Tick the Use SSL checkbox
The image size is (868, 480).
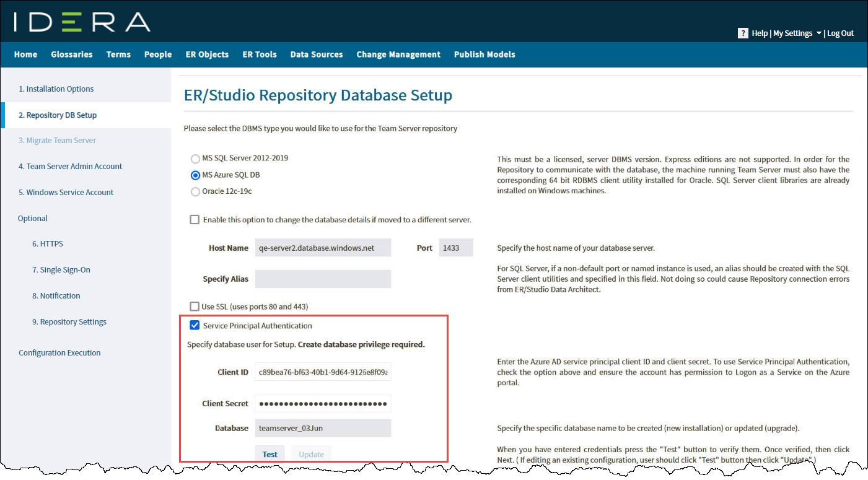point(195,307)
